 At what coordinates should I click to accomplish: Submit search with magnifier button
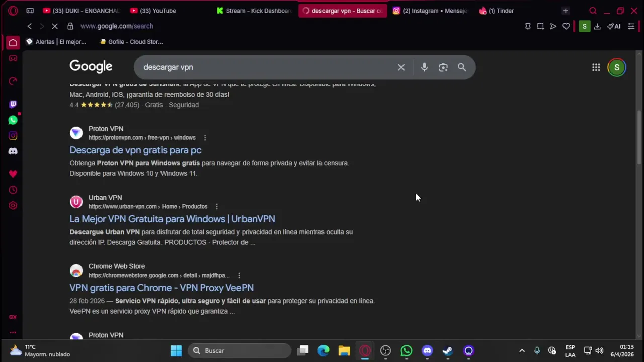(x=462, y=67)
